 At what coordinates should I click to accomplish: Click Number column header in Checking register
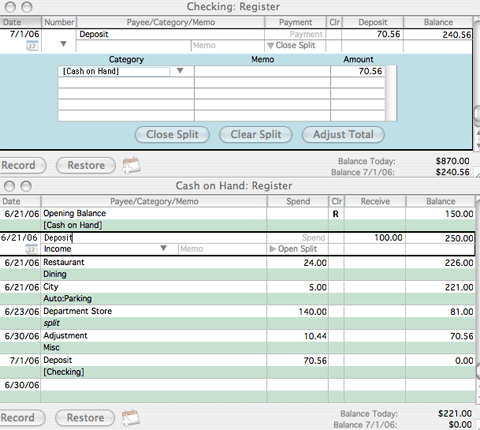click(x=59, y=22)
